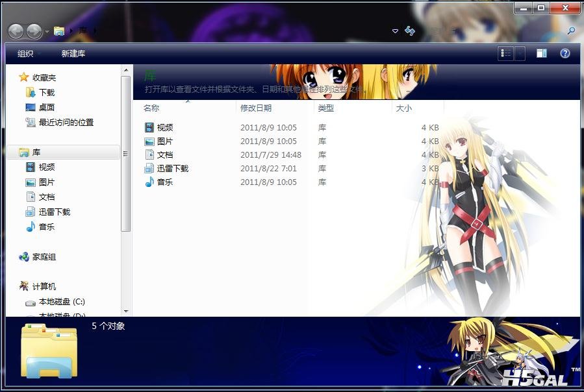Click the sidebar 文档 page icon
This screenshot has height=392, width=584.
tap(31, 197)
